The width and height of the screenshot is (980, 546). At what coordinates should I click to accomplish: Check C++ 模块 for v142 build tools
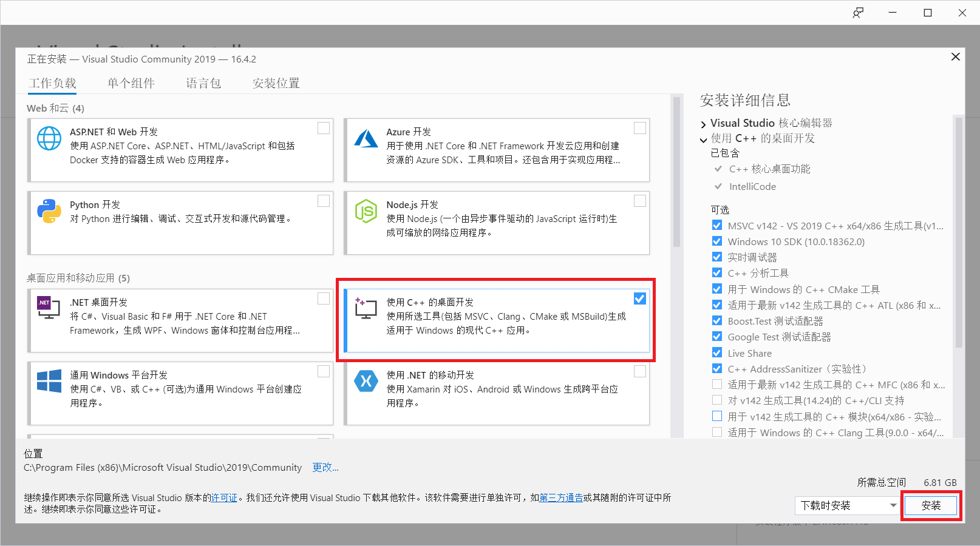(x=717, y=416)
